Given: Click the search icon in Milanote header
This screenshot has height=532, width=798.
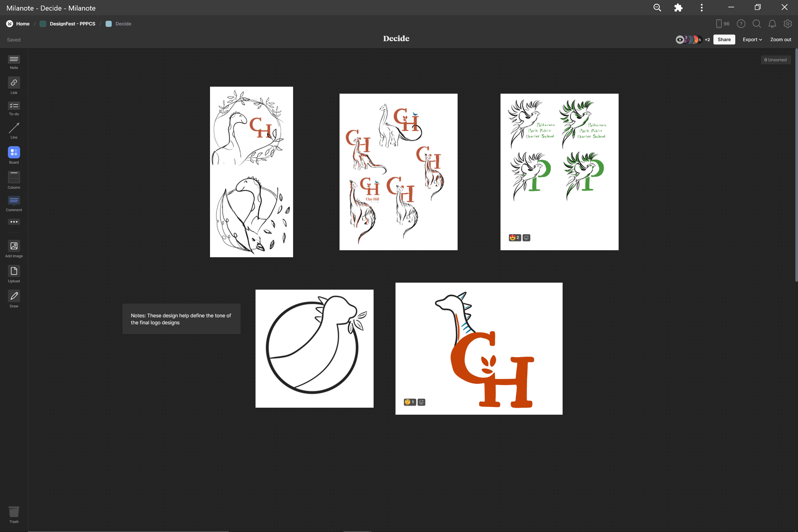Looking at the screenshot, I should (757, 24).
